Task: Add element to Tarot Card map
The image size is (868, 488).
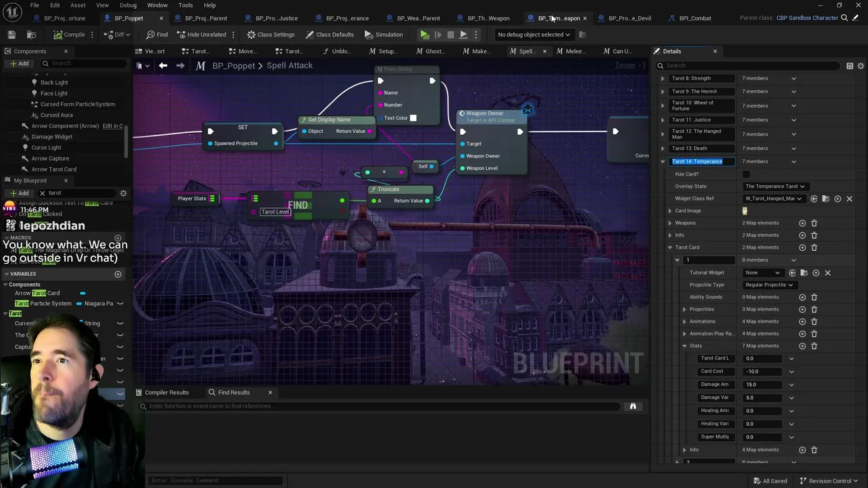Action: click(x=802, y=247)
